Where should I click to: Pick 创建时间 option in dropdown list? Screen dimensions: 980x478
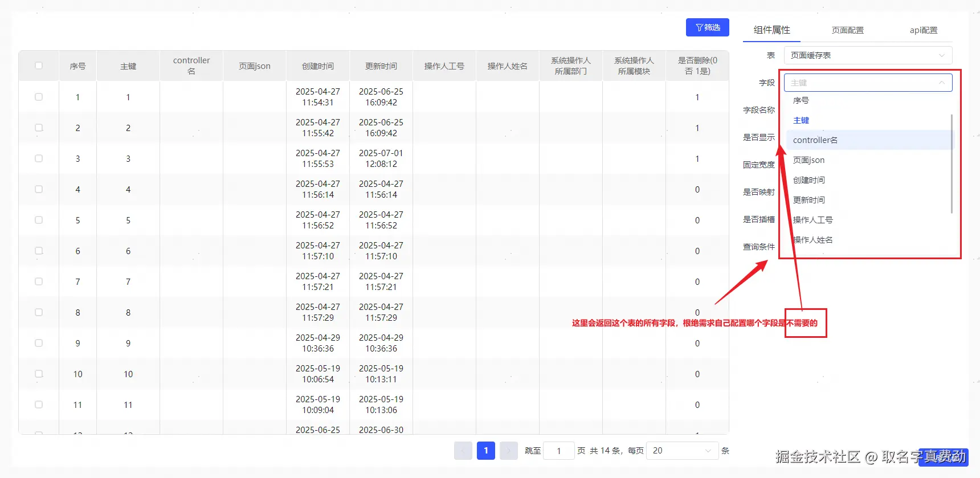click(x=808, y=180)
